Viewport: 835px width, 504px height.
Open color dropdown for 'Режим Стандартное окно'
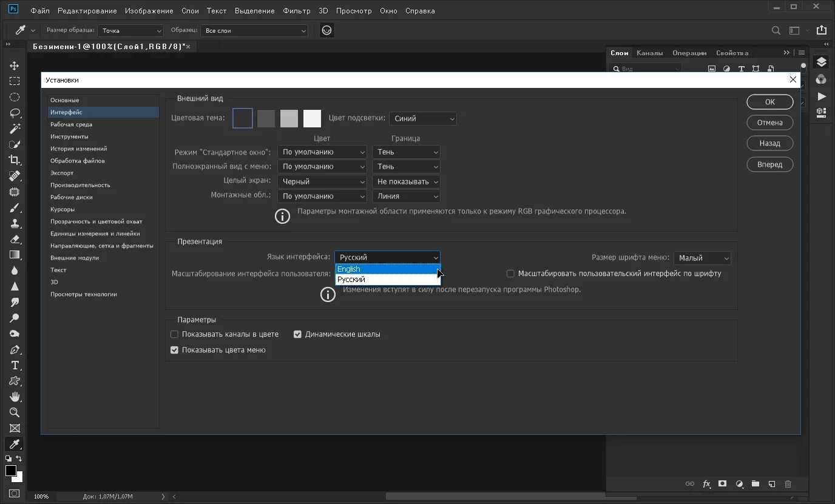[322, 152]
